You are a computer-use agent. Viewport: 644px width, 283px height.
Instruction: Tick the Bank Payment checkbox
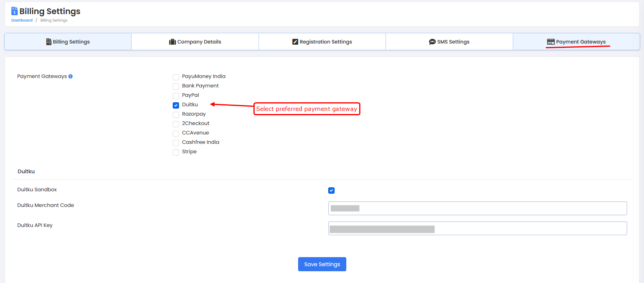click(176, 87)
